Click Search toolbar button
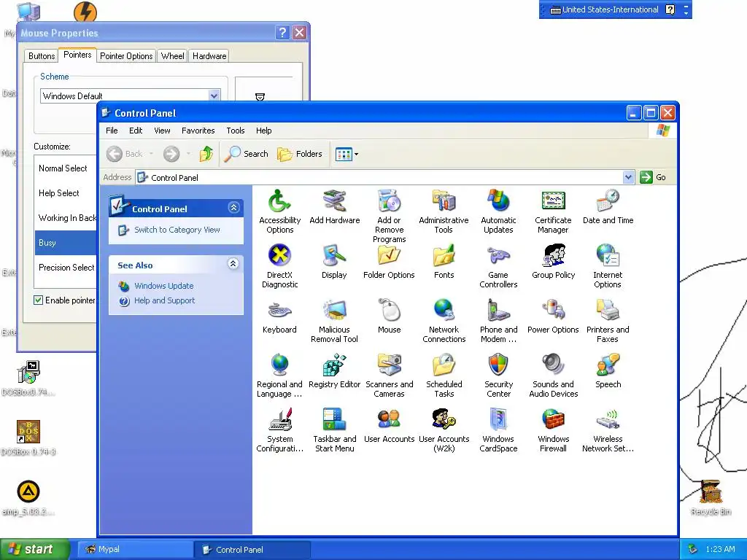This screenshot has width=747, height=560. [x=246, y=154]
